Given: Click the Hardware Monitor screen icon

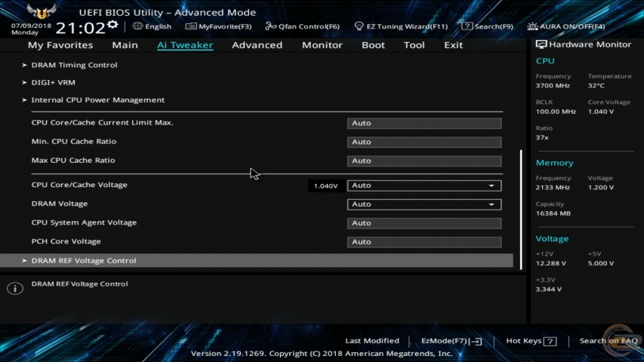Looking at the screenshot, I should pyautogui.click(x=541, y=44).
